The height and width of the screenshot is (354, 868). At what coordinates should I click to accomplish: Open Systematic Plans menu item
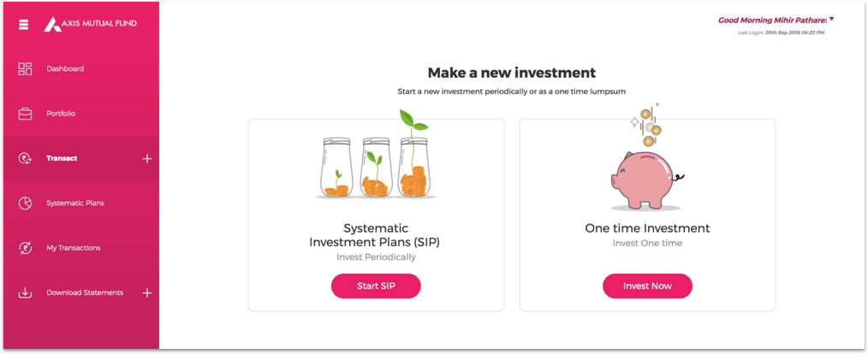74,203
